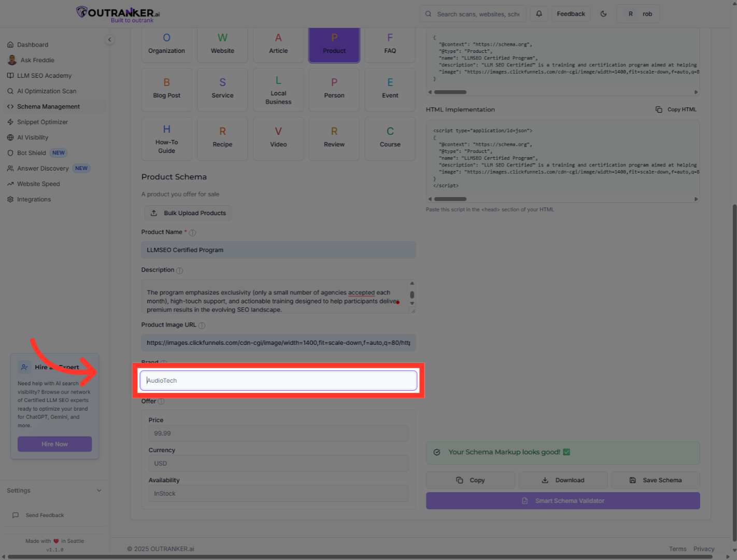Show the Product Name info tooltip icon

tap(192, 233)
